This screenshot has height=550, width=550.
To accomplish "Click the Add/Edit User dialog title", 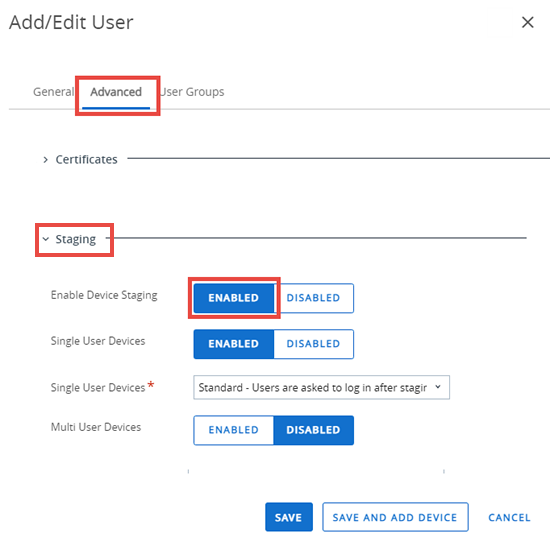I will point(71,22).
